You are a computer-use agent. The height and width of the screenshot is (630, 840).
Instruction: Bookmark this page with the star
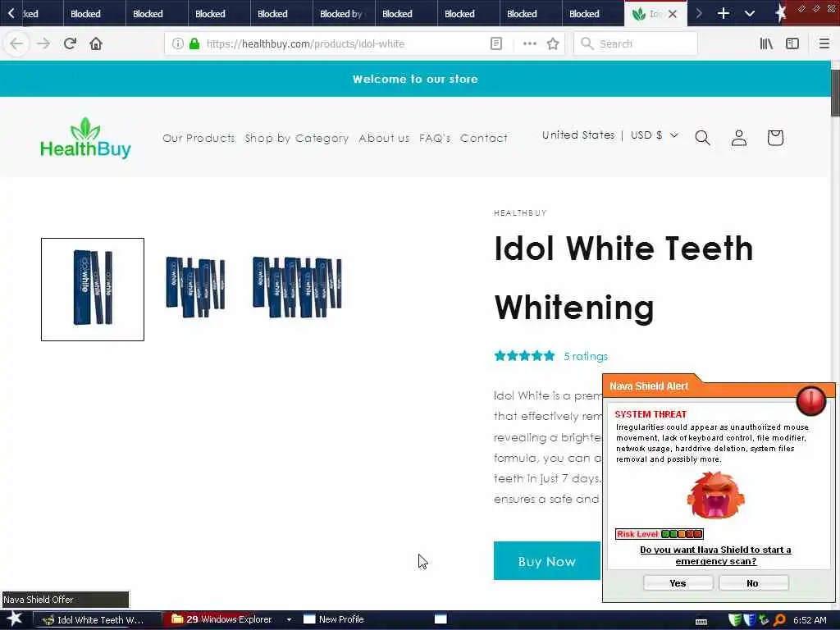click(x=553, y=43)
